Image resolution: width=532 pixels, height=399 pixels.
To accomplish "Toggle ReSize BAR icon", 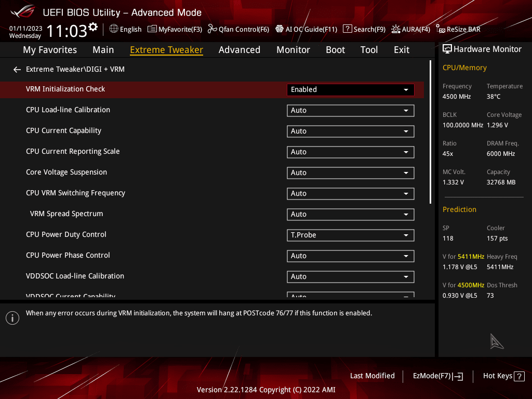I will tap(441, 29).
